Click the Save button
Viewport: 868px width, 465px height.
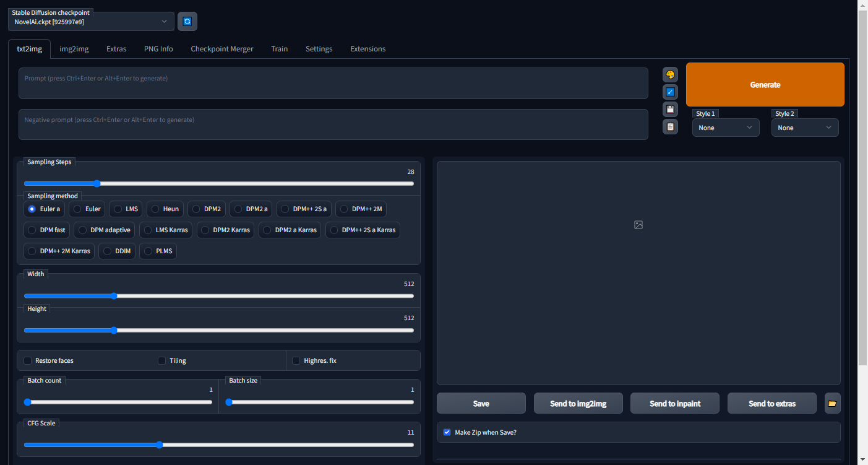(x=481, y=403)
